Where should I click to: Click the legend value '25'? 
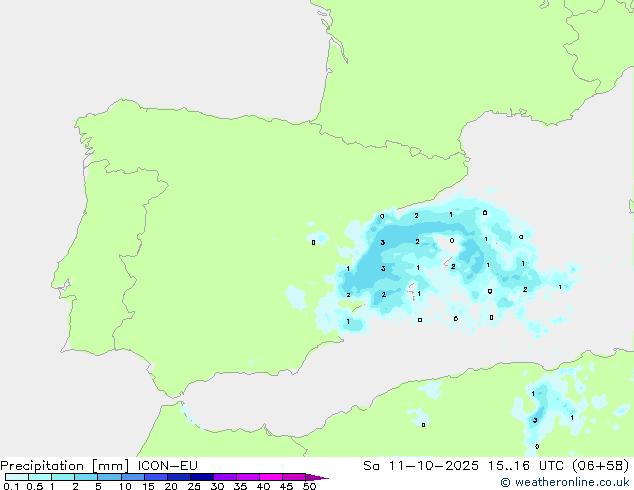pyautogui.click(x=194, y=486)
